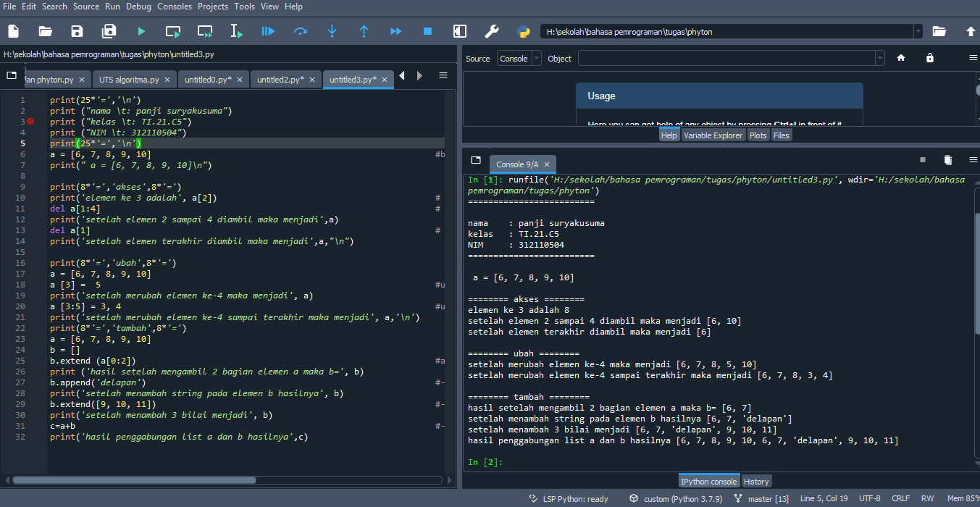This screenshot has height=507, width=980.
Task: Run the current cell
Action: 173,31
